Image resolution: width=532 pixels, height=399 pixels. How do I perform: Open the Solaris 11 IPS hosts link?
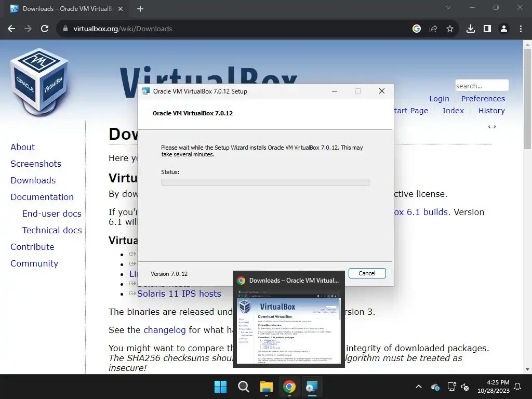pos(179,294)
